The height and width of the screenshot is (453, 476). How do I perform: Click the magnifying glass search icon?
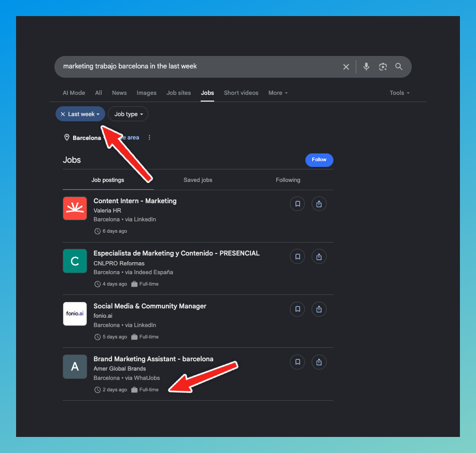click(399, 66)
